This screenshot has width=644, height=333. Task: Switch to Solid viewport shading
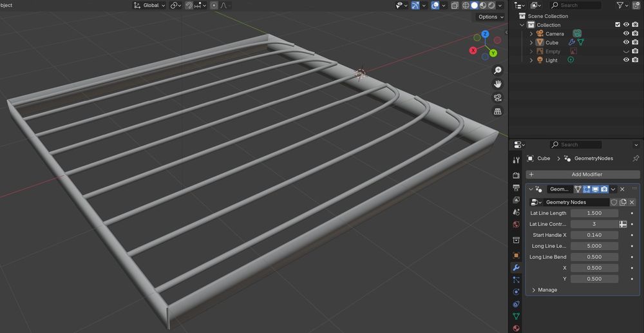[x=475, y=5]
